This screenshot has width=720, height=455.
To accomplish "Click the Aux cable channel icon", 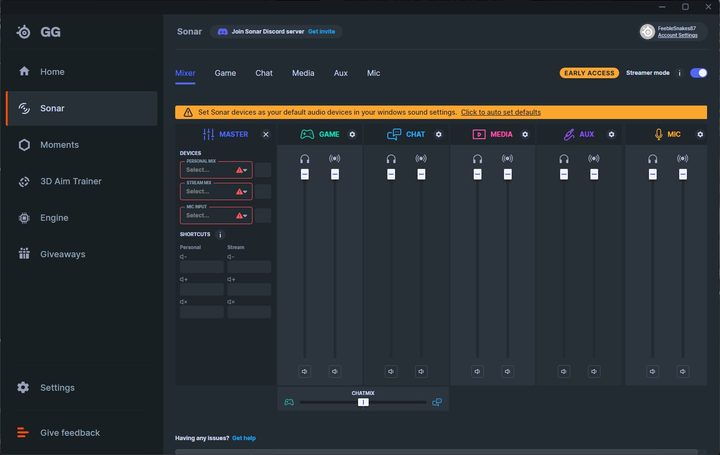I will [x=568, y=134].
